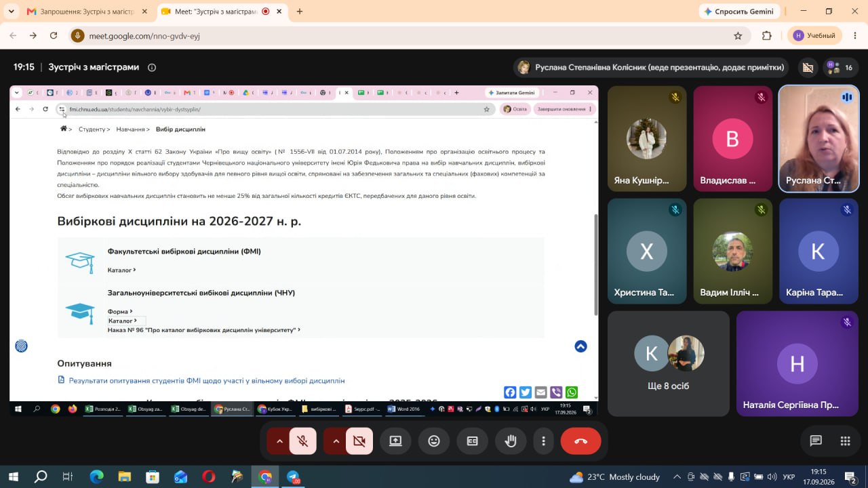
Task: Select the Христина participant tile
Action: click(647, 251)
